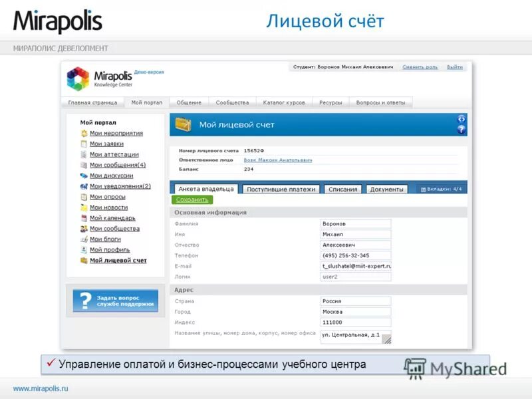Click the icon beside Мои уведомления(2)
Screen dimensions: 532x399
tap(84, 186)
